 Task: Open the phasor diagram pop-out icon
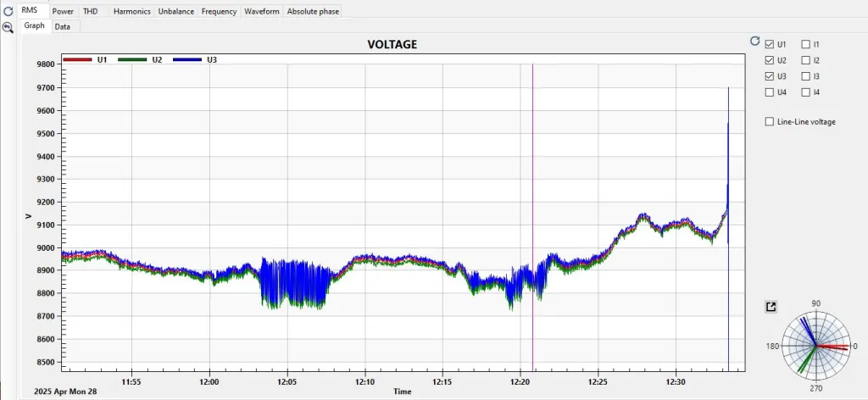pos(771,307)
